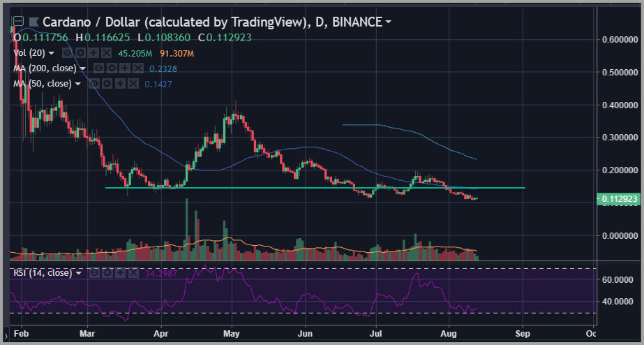Expand the Vol (20) indicator dropdown arrow
This screenshot has width=644, height=345.
click(x=52, y=54)
